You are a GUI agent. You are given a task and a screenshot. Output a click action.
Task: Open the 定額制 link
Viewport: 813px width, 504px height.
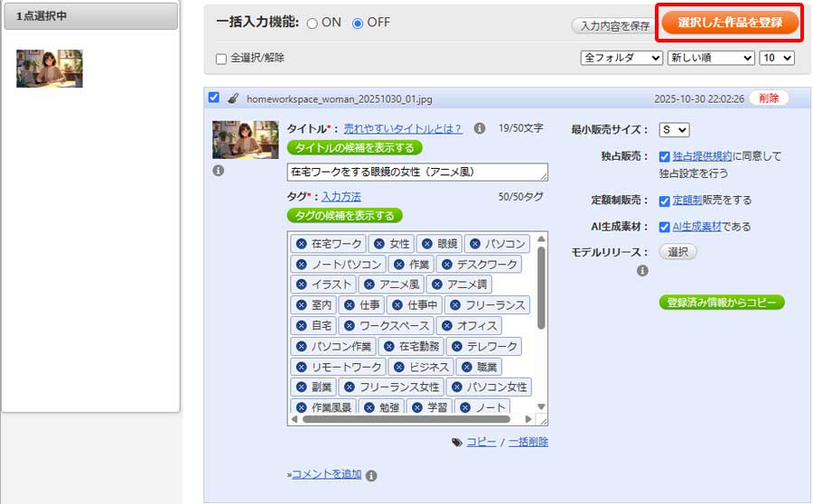coord(687,201)
